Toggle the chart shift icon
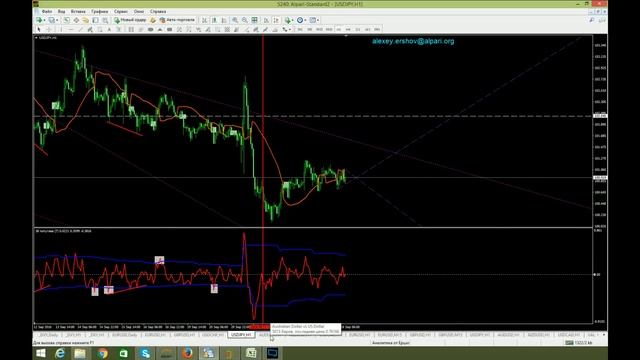The image size is (640, 360). point(276,20)
